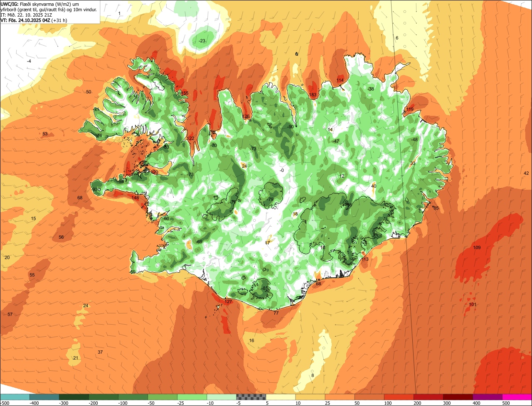Viewport: 532px width, 406px height.
Task: Click the '33' value in east Iceland
Action: [x=413, y=163]
